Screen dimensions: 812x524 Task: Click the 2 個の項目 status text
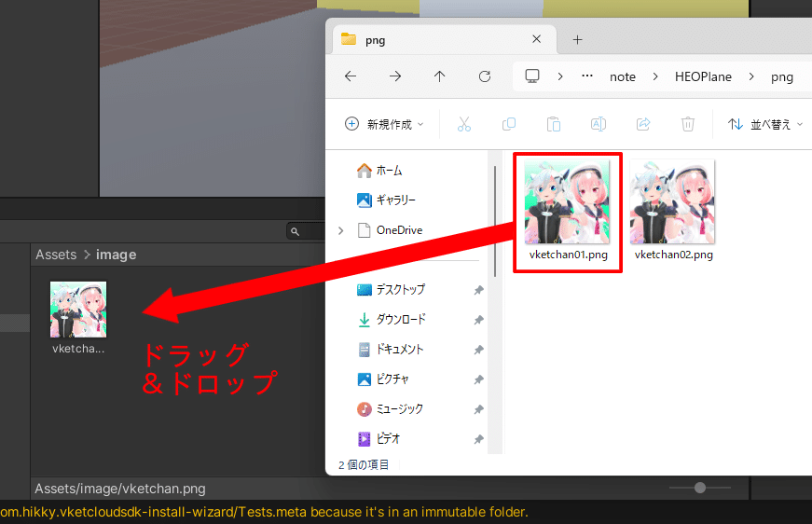coord(364,465)
